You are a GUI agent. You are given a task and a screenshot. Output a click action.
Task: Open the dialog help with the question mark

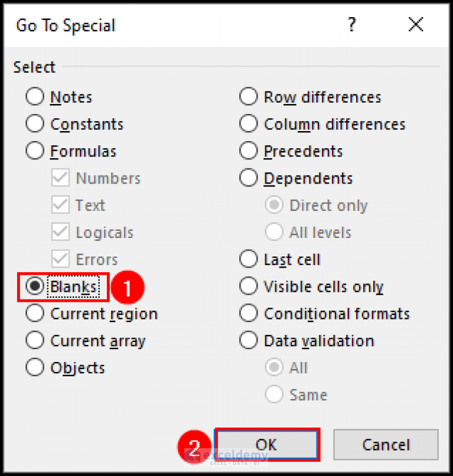[351, 25]
